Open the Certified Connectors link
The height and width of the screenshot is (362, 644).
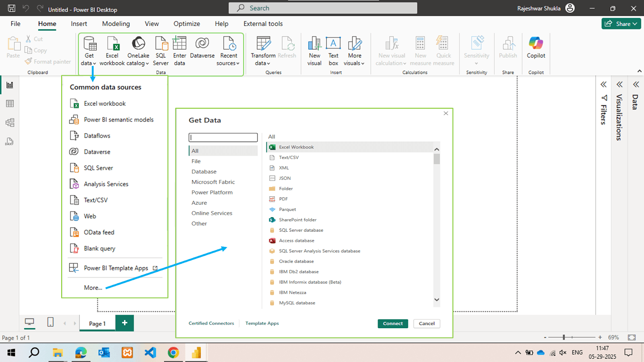(x=211, y=323)
